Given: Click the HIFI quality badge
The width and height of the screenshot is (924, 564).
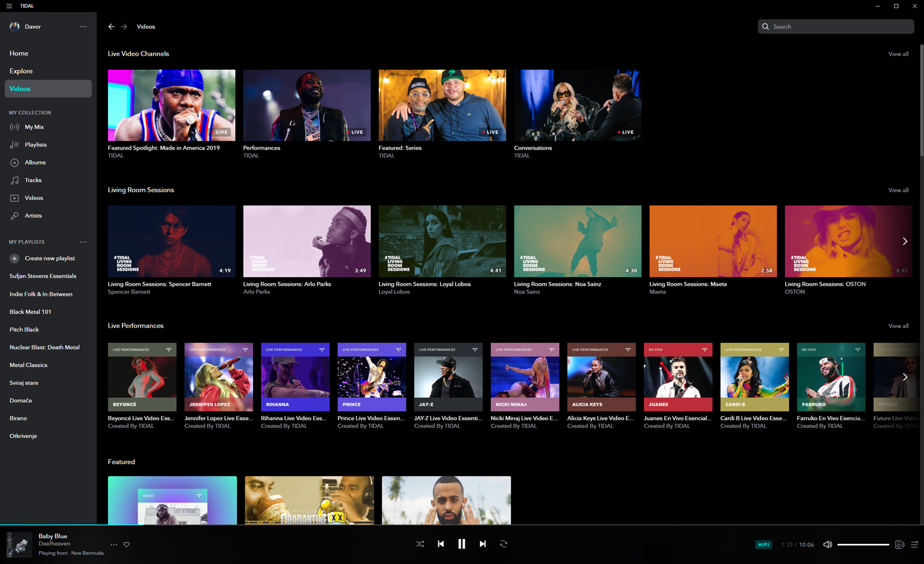Looking at the screenshot, I should tap(763, 544).
